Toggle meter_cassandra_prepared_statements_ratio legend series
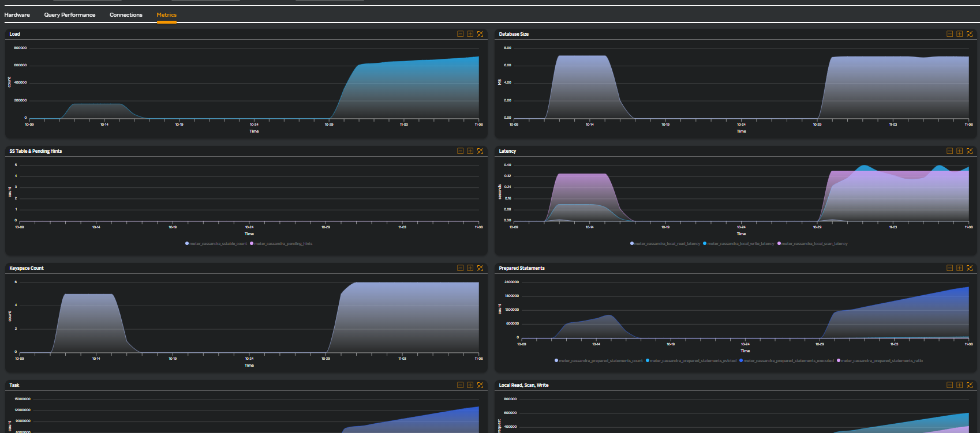The width and height of the screenshot is (980, 433). (880, 361)
